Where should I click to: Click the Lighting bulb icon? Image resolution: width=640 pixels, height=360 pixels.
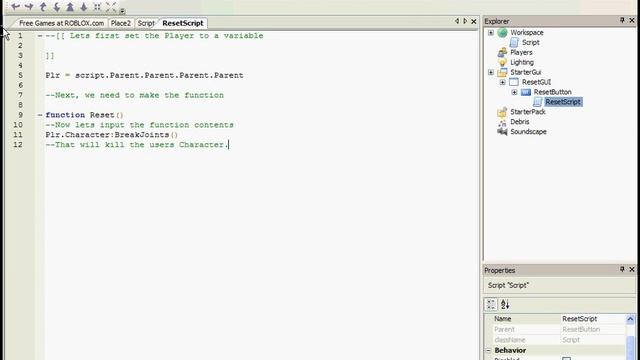click(502, 62)
